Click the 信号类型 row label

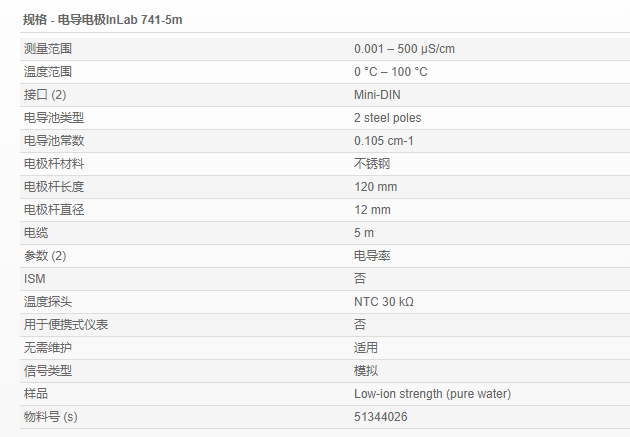click(48, 371)
